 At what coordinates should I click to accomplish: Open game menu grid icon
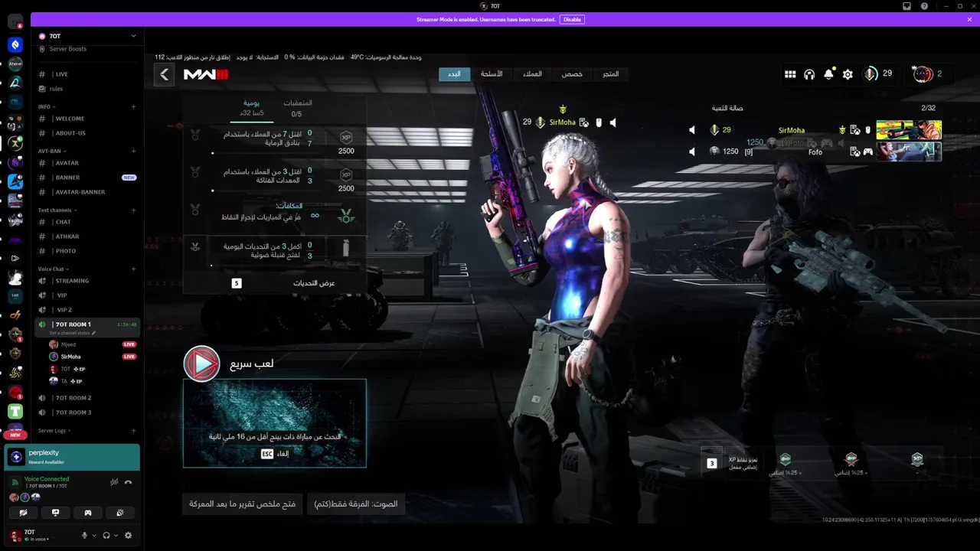click(x=790, y=74)
